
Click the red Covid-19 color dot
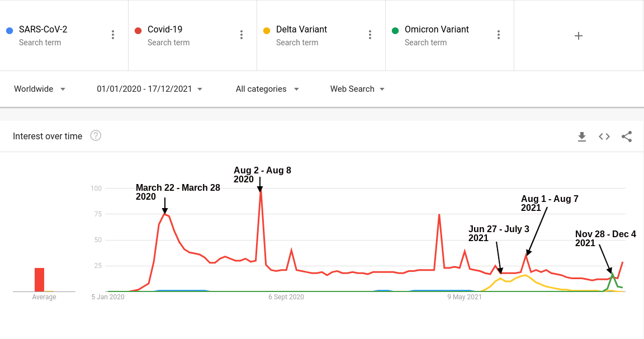coord(138,30)
